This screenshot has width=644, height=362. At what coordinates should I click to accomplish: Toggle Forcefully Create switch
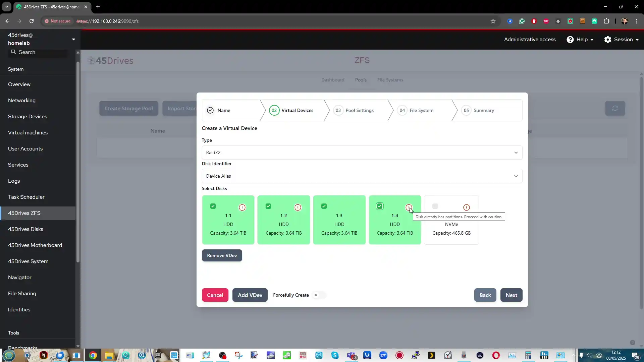pyautogui.click(x=319, y=295)
